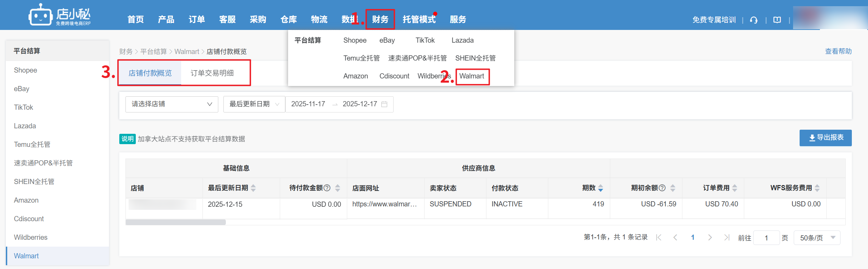Select Cdiscount in the dropdown menu
Image resolution: width=868 pixels, height=269 pixels.
point(394,76)
